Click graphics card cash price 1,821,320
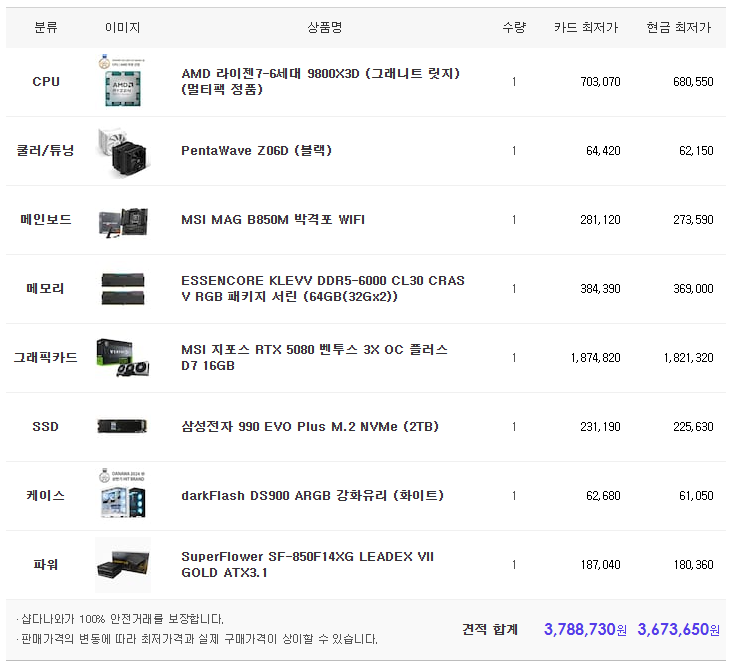Image resolution: width=729 pixels, height=665 pixels. (x=689, y=358)
